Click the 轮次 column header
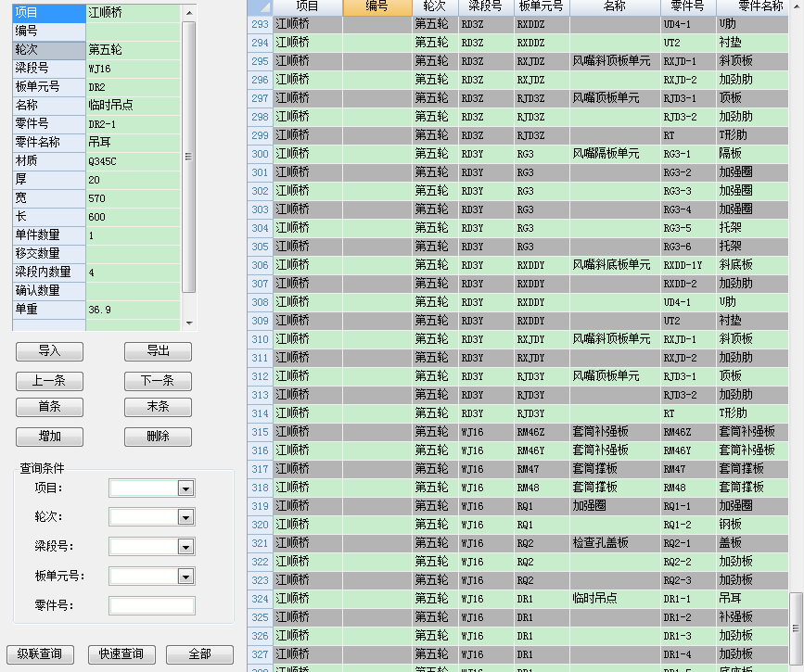This screenshot has width=804, height=672. (435, 6)
